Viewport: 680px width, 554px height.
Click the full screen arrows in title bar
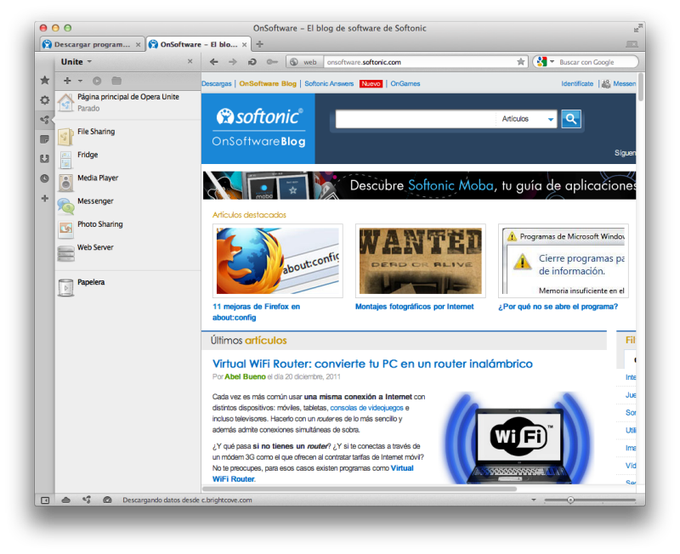point(637,28)
